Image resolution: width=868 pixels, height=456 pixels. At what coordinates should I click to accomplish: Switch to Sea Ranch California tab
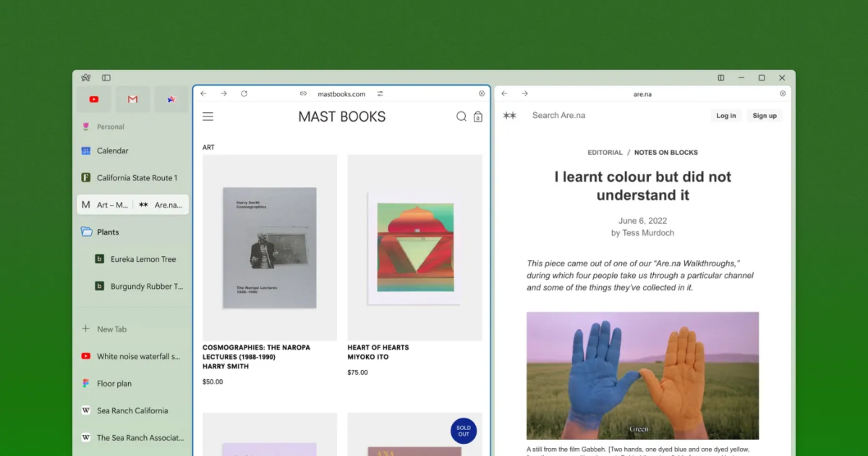coord(132,410)
